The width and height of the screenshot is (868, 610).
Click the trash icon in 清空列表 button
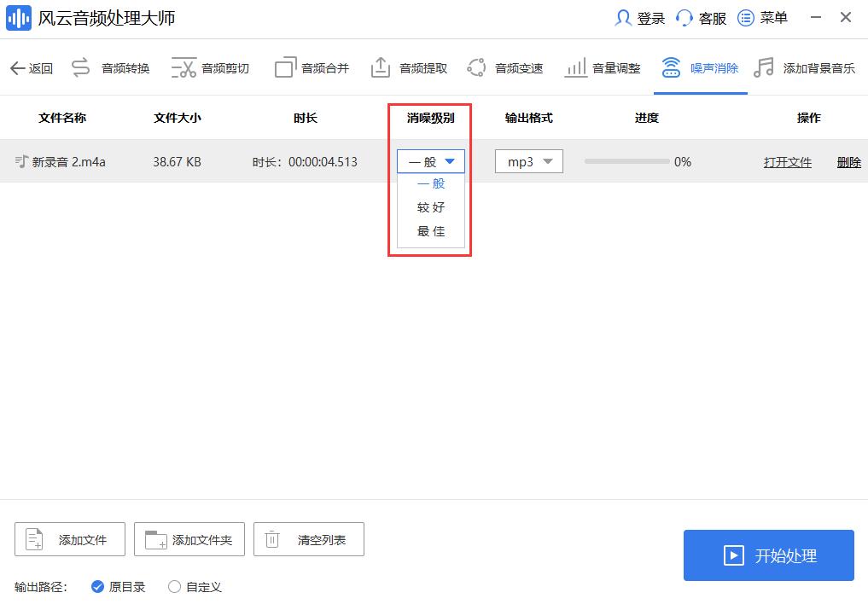[271, 539]
